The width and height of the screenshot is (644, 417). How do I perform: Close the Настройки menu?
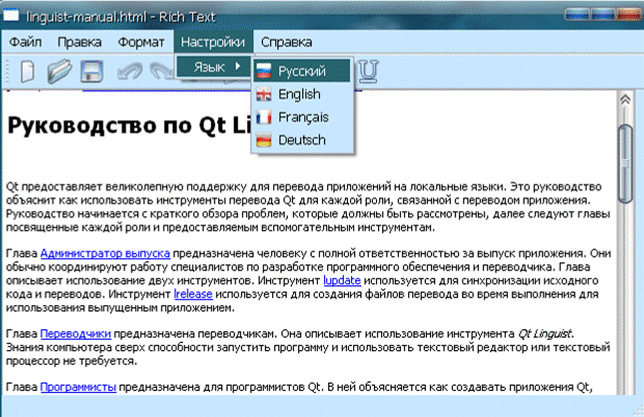[x=213, y=42]
